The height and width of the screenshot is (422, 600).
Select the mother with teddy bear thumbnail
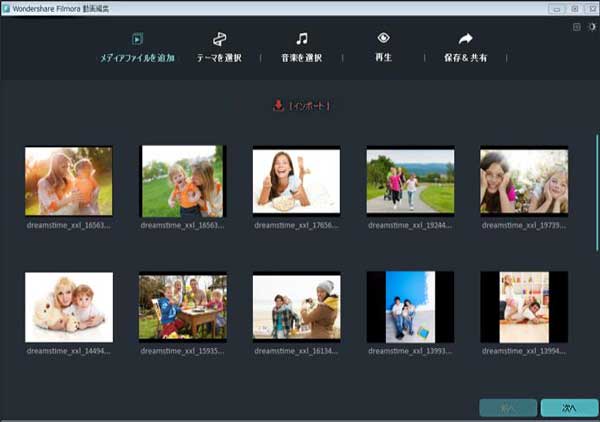[x=68, y=307]
